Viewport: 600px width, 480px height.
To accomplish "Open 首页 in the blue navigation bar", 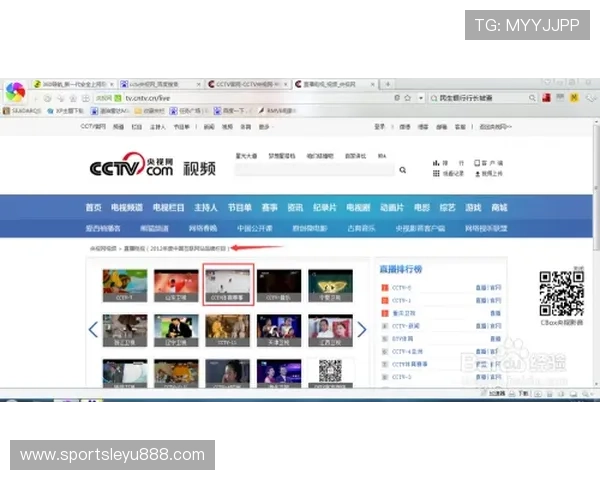I will (93, 207).
